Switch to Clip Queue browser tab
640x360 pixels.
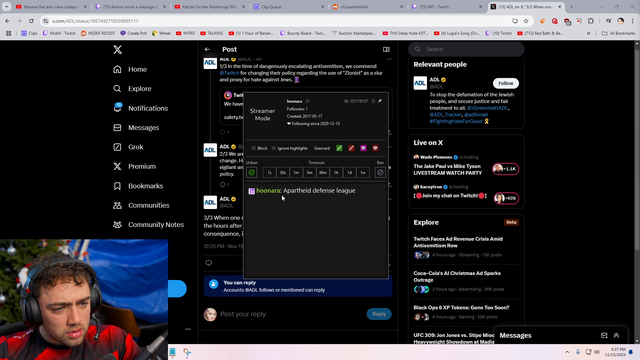click(288, 7)
